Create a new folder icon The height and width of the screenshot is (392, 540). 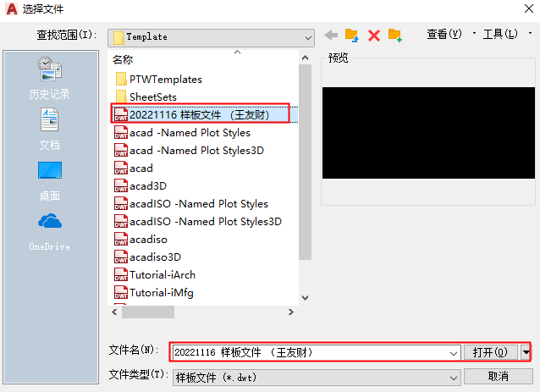(394, 36)
